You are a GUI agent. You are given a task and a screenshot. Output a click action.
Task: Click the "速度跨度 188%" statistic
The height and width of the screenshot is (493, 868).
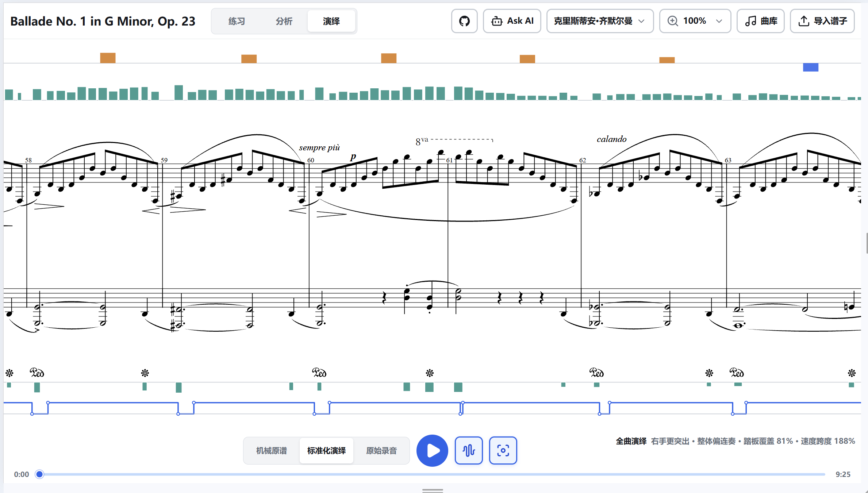tap(828, 441)
